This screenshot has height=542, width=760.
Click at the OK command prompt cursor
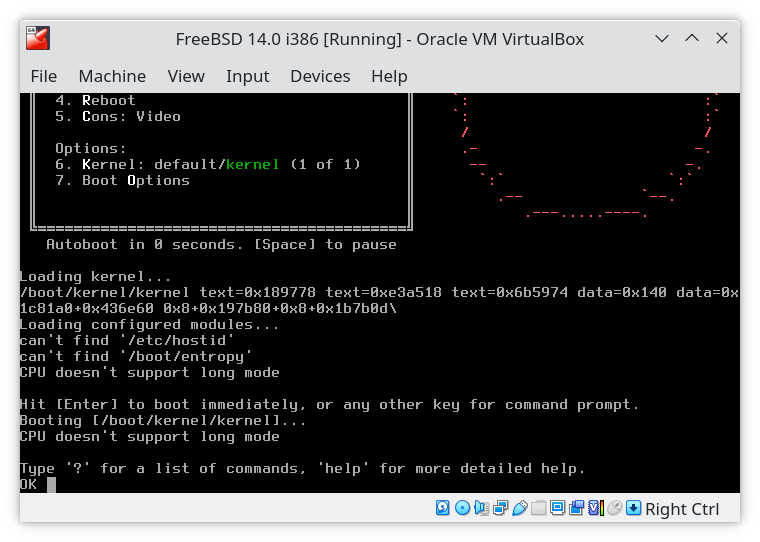coord(51,485)
